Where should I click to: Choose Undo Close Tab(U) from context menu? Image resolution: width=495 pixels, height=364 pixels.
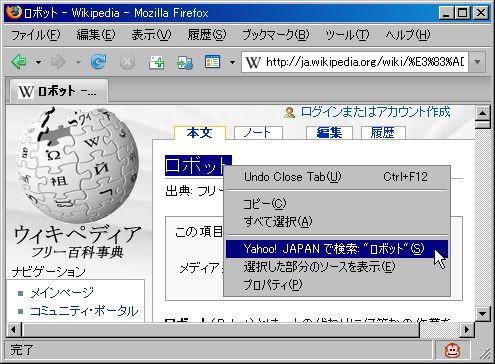tap(336, 177)
